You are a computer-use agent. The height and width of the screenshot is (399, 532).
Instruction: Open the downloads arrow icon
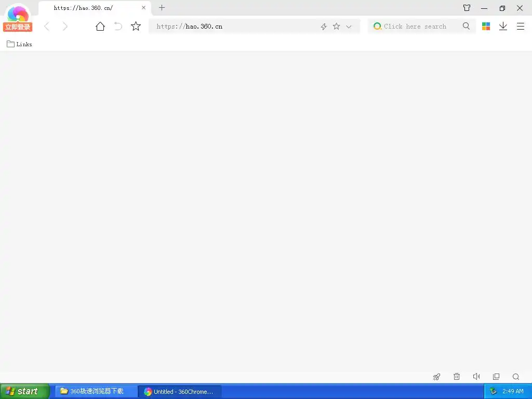point(503,26)
